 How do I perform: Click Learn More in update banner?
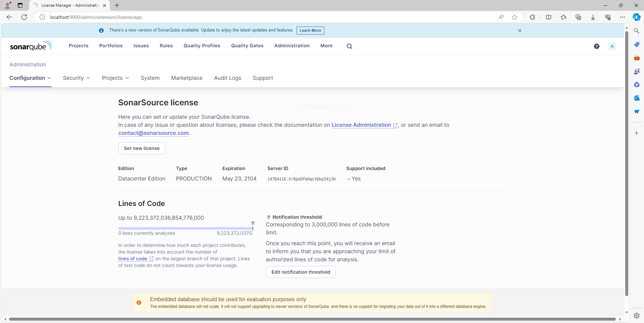tap(310, 31)
